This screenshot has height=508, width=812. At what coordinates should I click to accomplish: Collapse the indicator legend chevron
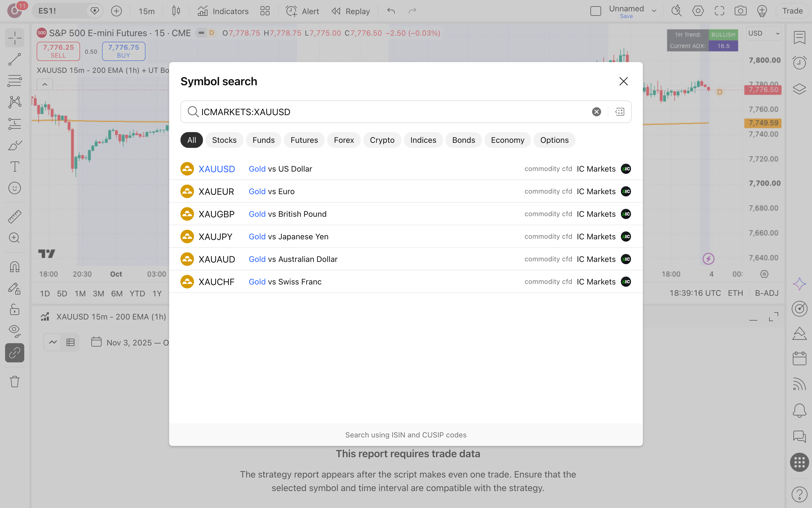[x=45, y=84]
